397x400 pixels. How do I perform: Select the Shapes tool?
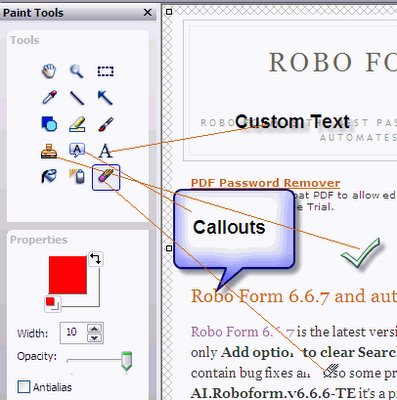tap(49, 124)
